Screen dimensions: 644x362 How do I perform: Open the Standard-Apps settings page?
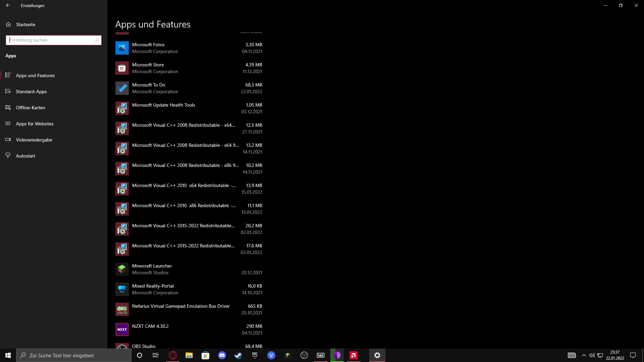(x=31, y=92)
